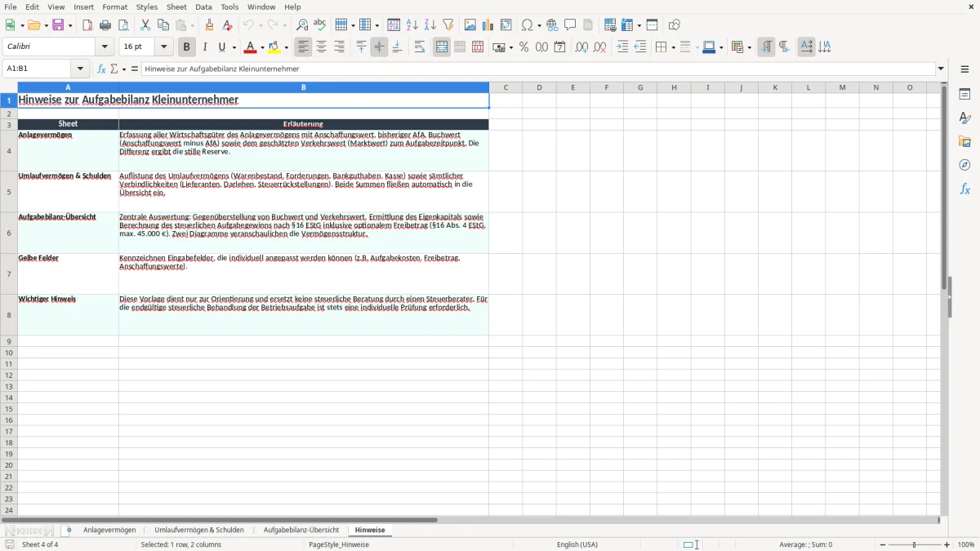Activate Clone Formatting paintbrush
This screenshot has height=551, width=980.
pyautogui.click(x=209, y=25)
